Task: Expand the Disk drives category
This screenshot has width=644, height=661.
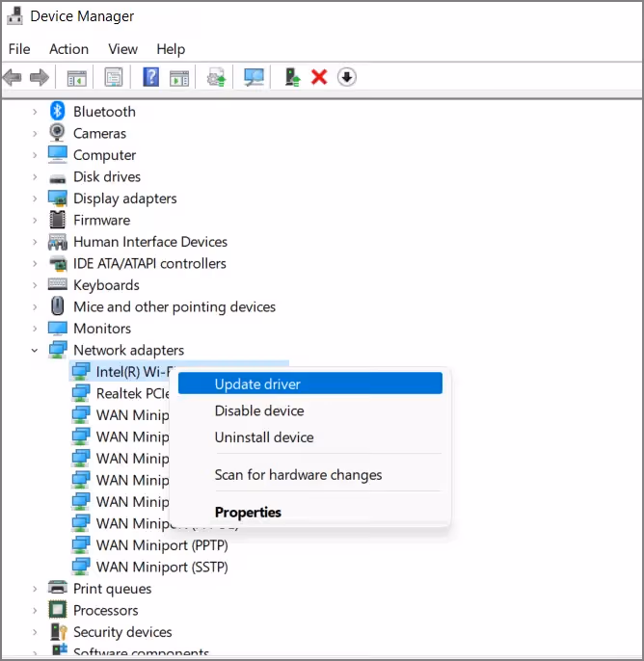Action: (35, 176)
